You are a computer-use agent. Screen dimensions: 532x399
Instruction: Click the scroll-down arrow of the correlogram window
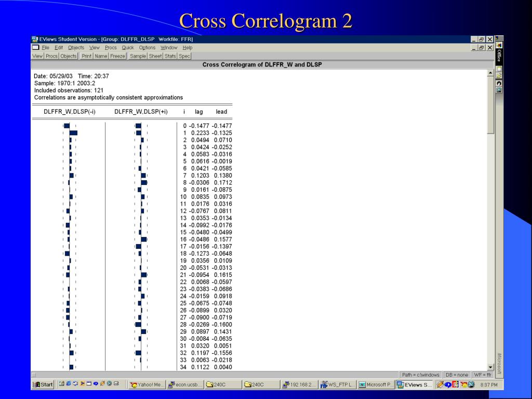pyautogui.click(x=490, y=367)
